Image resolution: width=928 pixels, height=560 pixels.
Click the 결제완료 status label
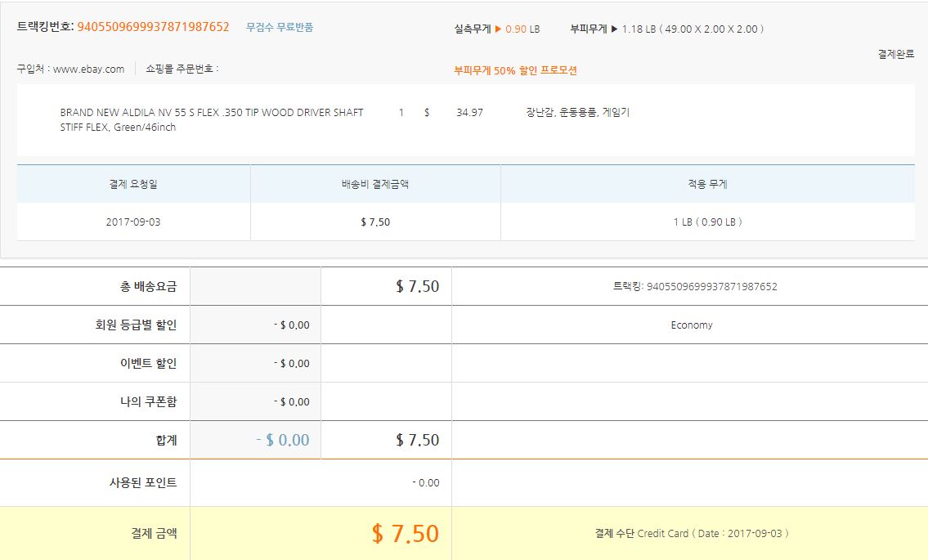click(x=896, y=54)
